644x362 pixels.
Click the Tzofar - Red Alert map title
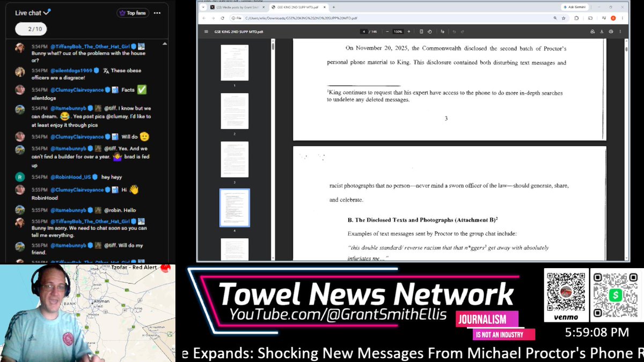(134, 267)
